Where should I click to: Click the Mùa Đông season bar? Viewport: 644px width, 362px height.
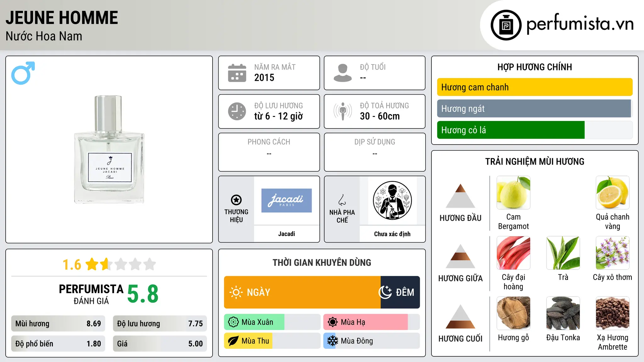(371, 341)
